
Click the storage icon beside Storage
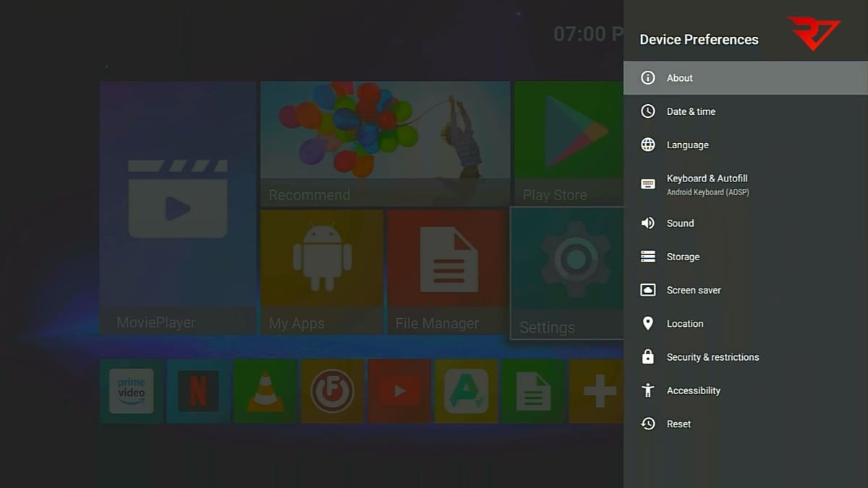click(x=648, y=257)
